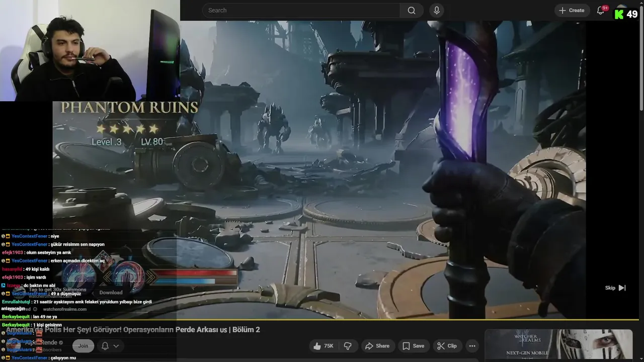
Task: Click the video title ending 'Bölüm 2'
Action: click(x=133, y=330)
